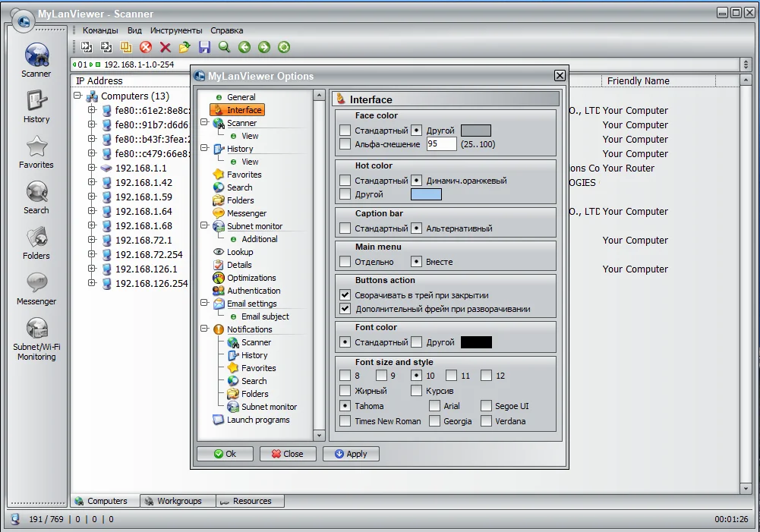Open the Вид menu
760x532 pixels.
click(134, 30)
